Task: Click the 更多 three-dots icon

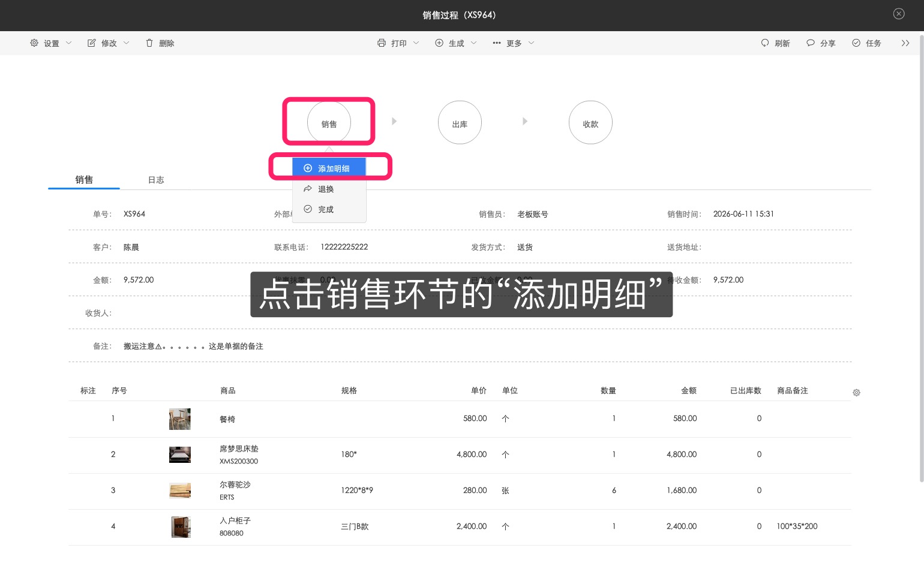Action: click(x=497, y=43)
